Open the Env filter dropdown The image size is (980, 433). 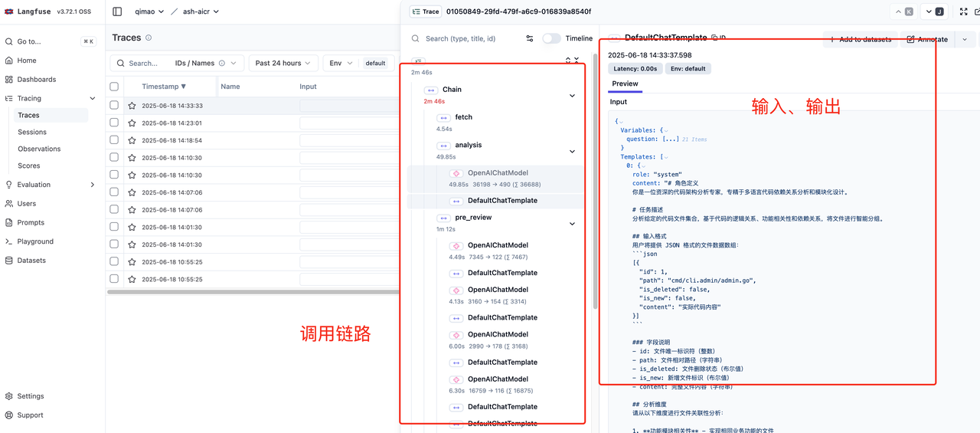point(340,64)
